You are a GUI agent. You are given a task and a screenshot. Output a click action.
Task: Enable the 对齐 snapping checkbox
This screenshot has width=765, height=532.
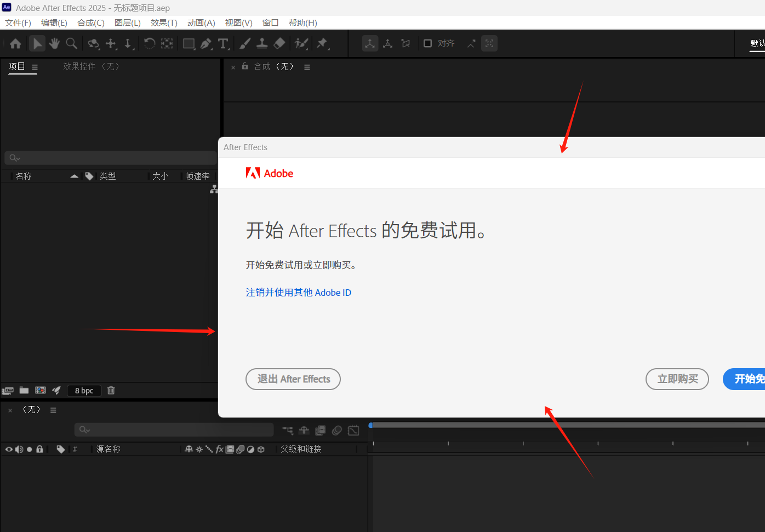(x=427, y=43)
